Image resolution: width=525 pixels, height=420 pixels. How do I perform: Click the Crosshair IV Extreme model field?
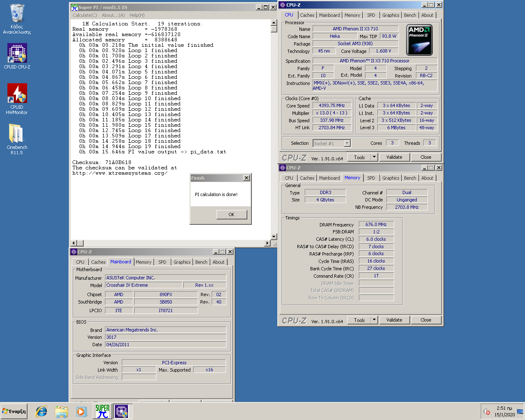(144, 285)
